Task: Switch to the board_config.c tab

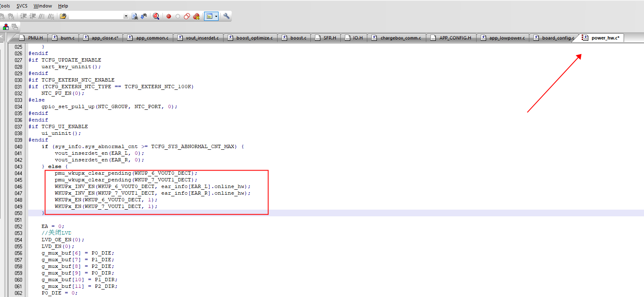Action: coord(554,38)
